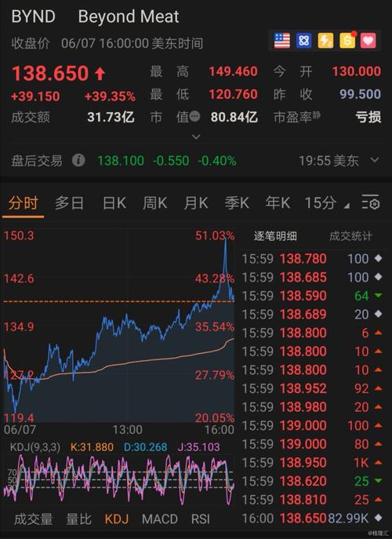Viewport: 392px width, 539px height.
Task: Tap the after-hours trading info icon
Action: pyautogui.click(x=78, y=160)
